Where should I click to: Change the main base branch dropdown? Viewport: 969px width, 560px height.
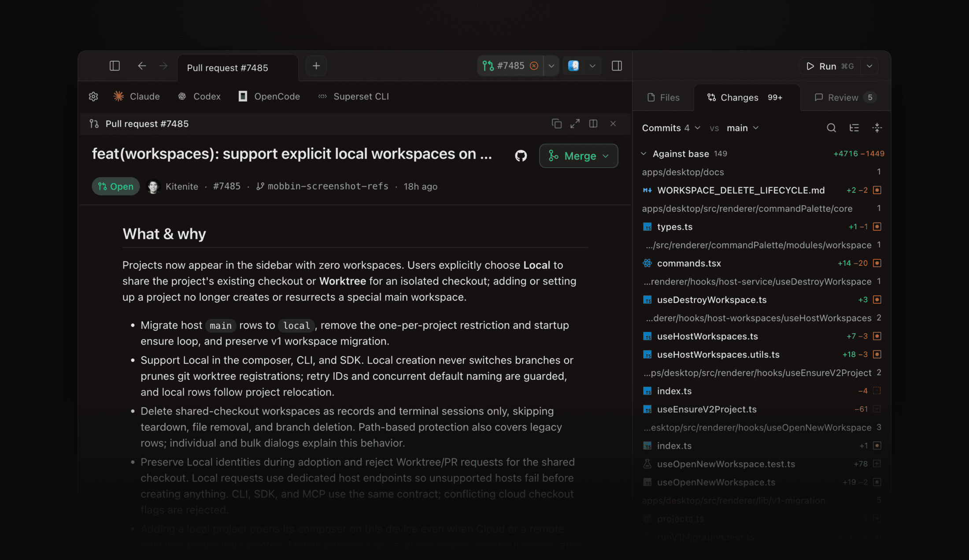tap(743, 128)
